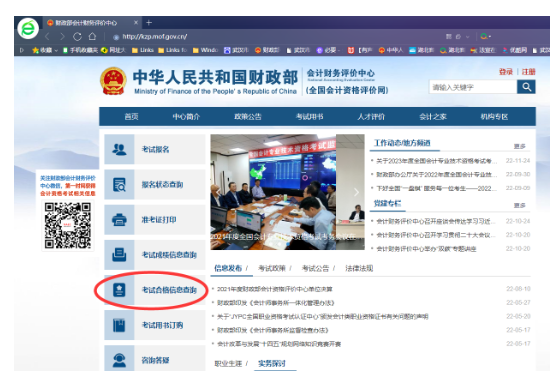Switch to the 信息发布 tab
This screenshot has width=557, height=384.
click(228, 268)
